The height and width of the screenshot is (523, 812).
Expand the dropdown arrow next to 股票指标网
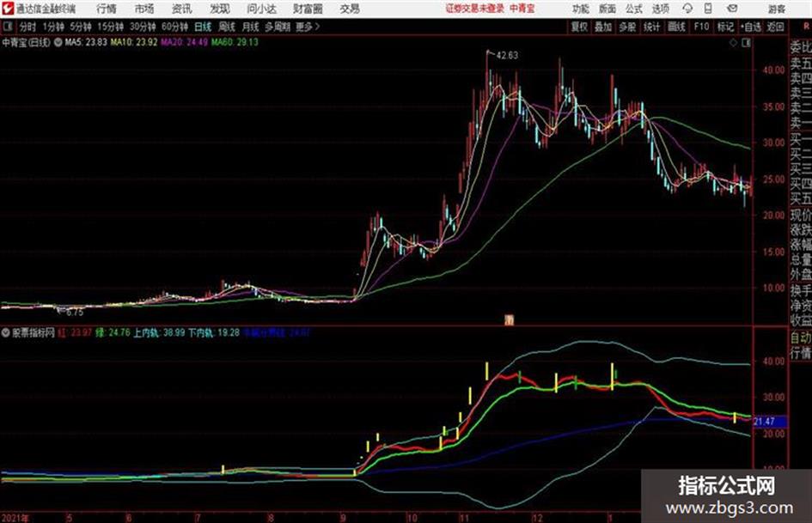[6, 333]
